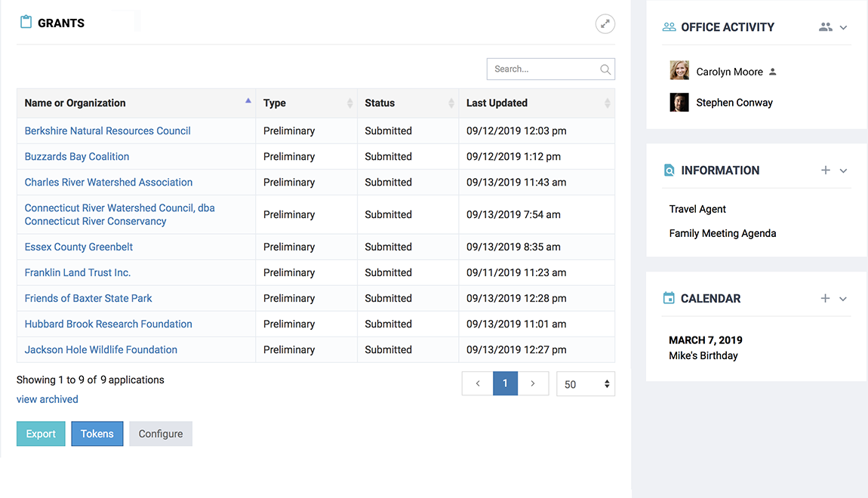
Task: Click Stephen Conway's avatar photo
Action: point(679,103)
